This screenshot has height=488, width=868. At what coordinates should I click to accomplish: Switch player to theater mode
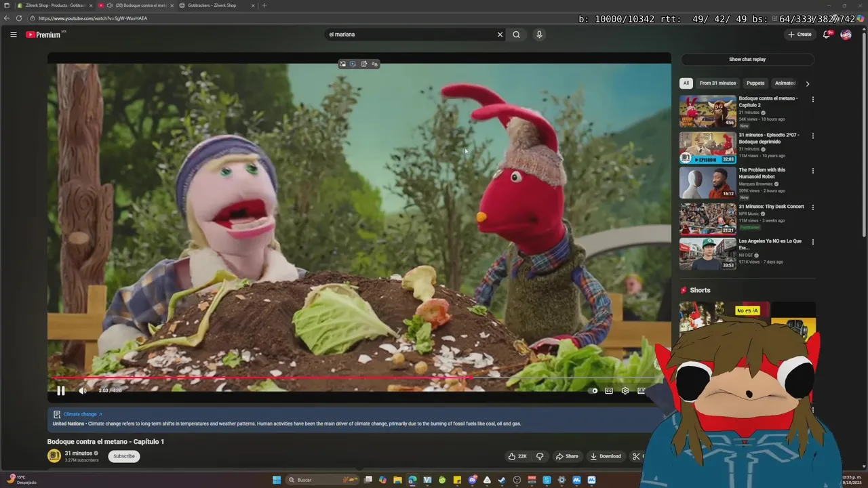pos(641,390)
